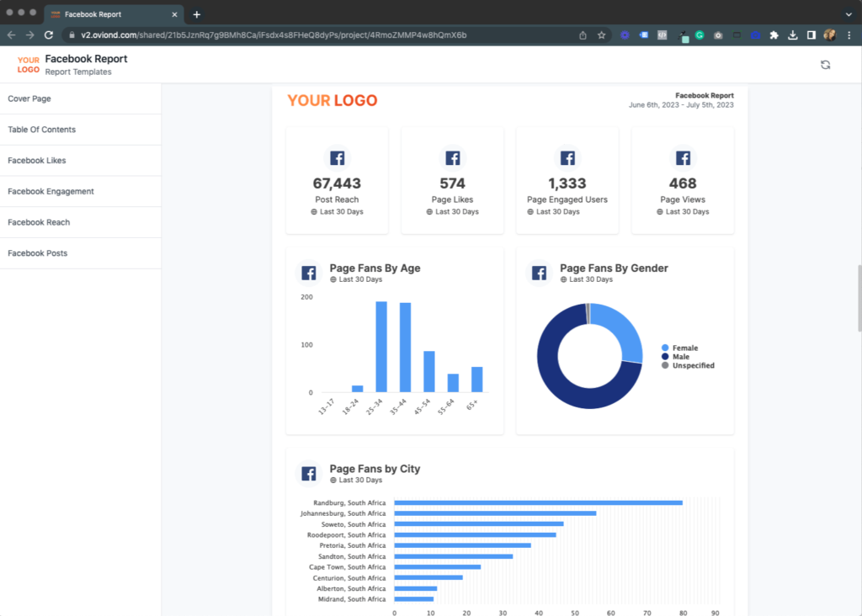The width and height of the screenshot is (862, 616).
Task: Click the "Report Templates" subtitle
Action: 78,72
